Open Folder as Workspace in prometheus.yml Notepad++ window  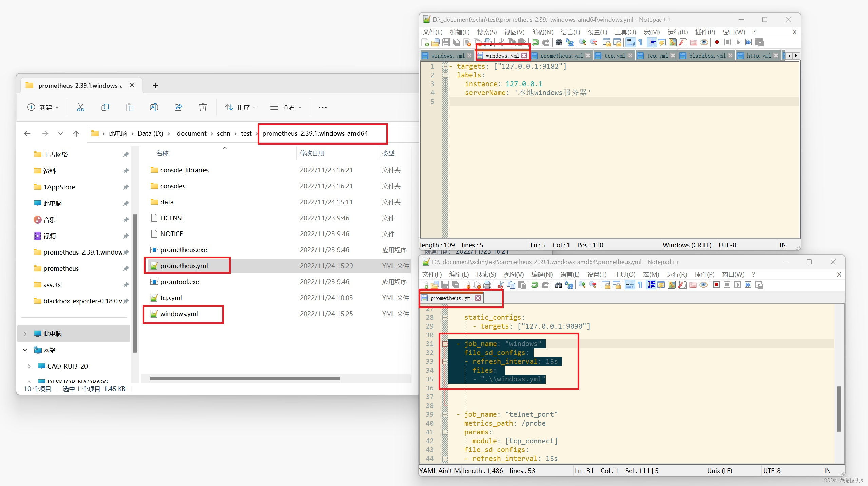(693, 285)
